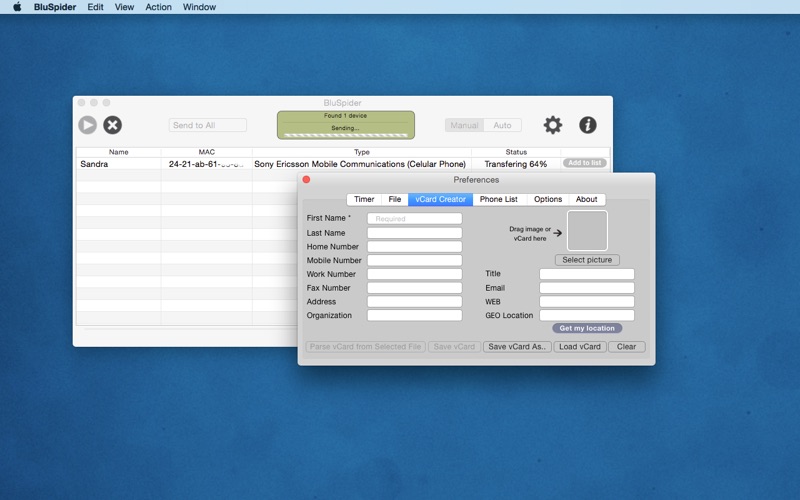
Task: Click the Work Number field
Action: [414, 274]
